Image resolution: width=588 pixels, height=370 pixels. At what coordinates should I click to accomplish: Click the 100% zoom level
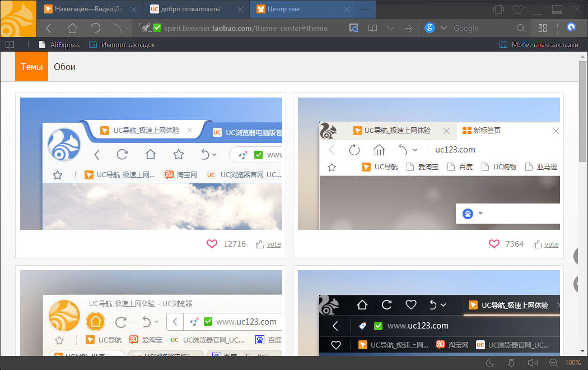(573, 363)
